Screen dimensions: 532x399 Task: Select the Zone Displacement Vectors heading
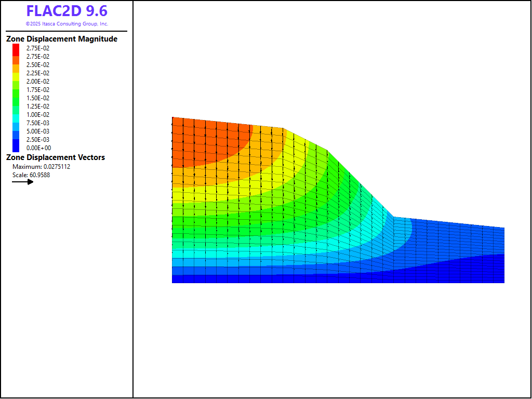click(56, 157)
